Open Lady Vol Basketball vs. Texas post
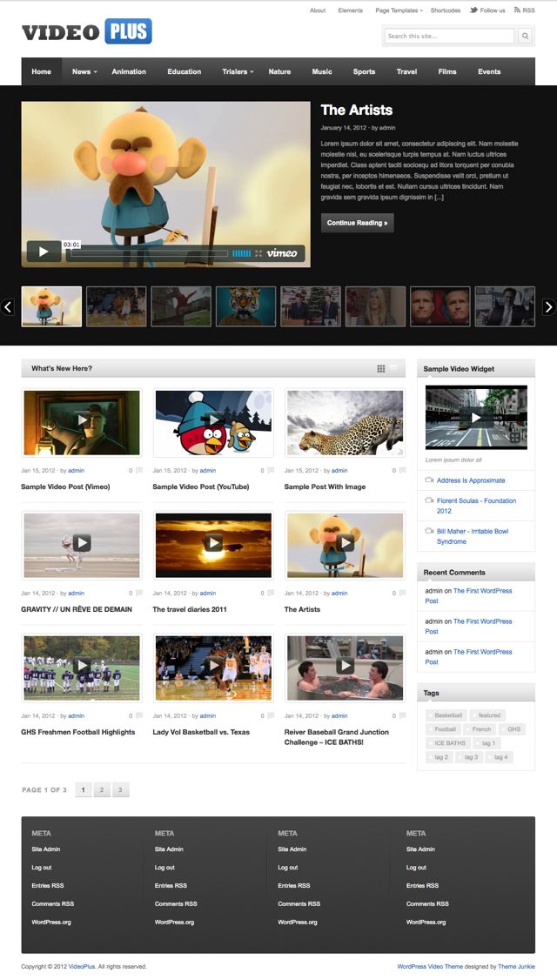The width and height of the screenshot is (557, 980). [201, 732]
